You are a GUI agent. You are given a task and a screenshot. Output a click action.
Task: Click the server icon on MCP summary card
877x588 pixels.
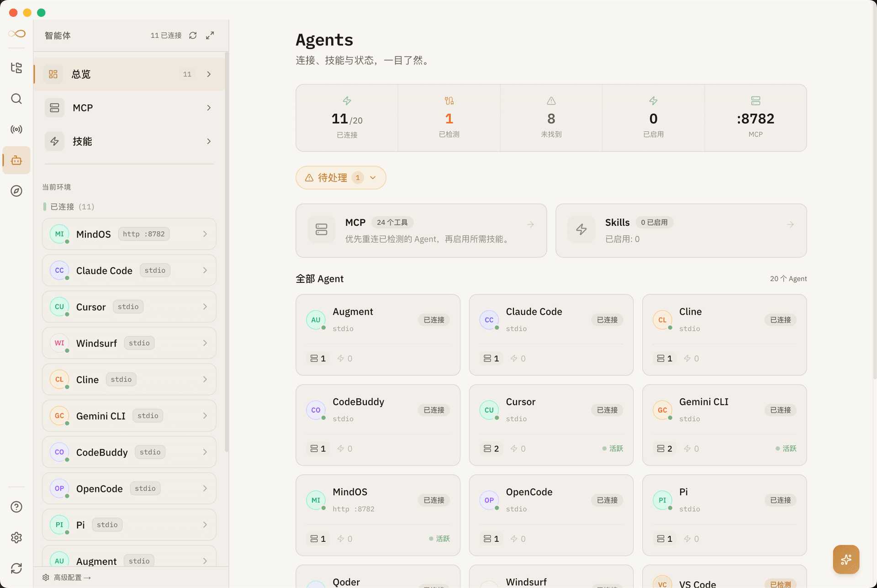322,229
